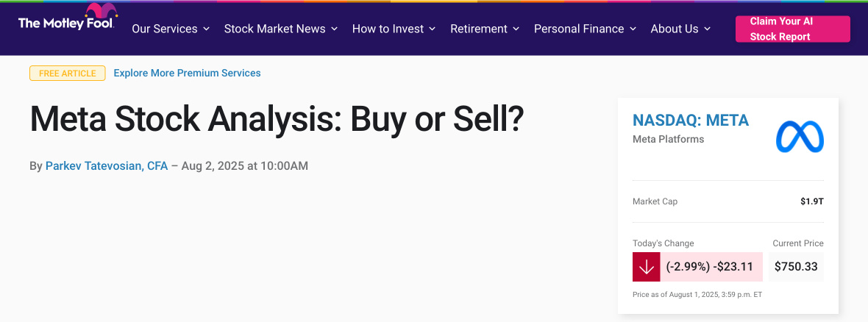Click the jester hat icon in logo
Viewport: 868px width, 322px height.
(x=102, y=11)
